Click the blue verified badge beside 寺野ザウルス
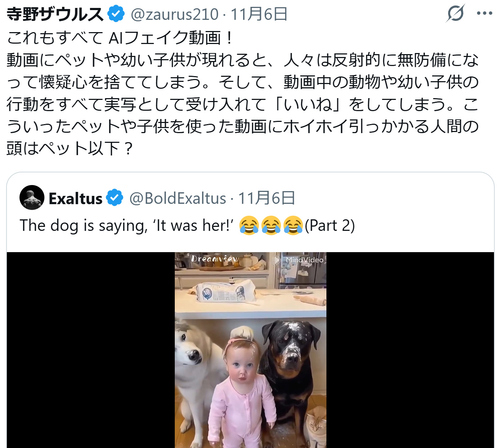Screen dimensions: 503x448 (116, 14)
